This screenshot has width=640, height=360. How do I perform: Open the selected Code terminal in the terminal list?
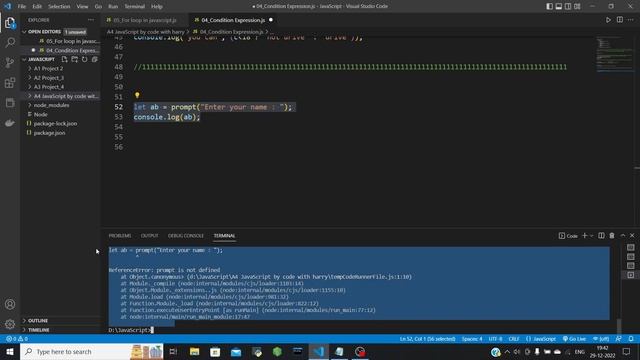point(631,276)
